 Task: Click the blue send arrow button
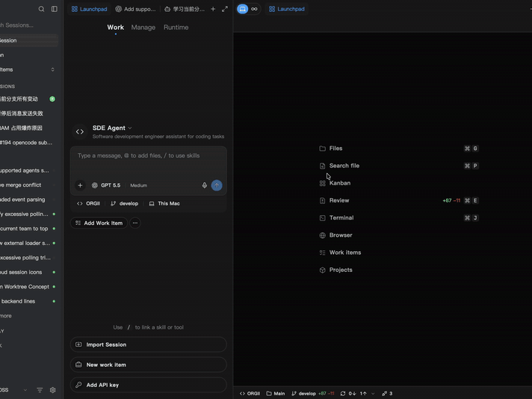click(x=217, y=185)
